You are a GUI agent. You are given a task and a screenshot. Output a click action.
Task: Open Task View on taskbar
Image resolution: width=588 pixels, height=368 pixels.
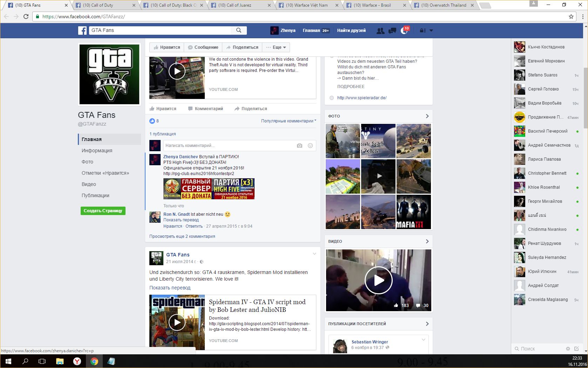point(42,361)
